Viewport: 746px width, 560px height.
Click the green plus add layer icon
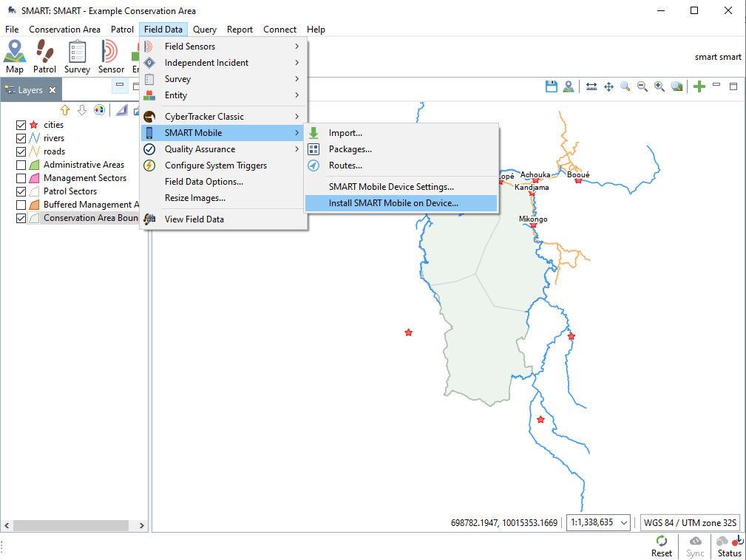pos(699,86)
